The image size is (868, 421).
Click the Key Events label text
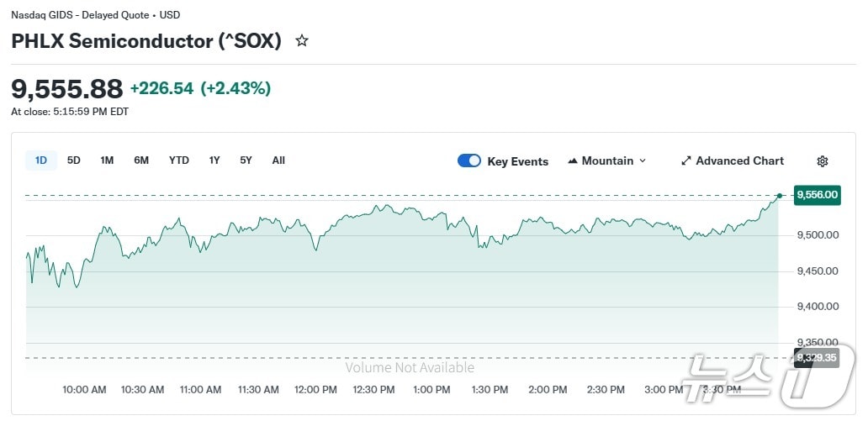[x=518, y=161]
